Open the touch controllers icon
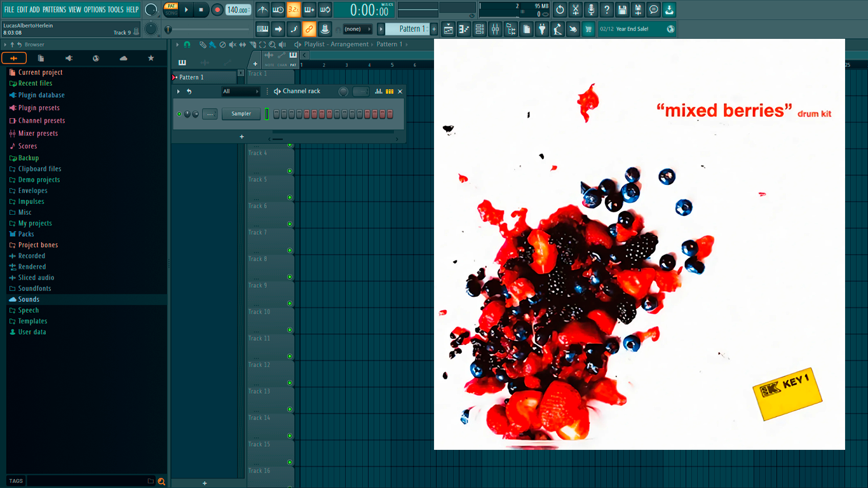 (x=573, y=29)
